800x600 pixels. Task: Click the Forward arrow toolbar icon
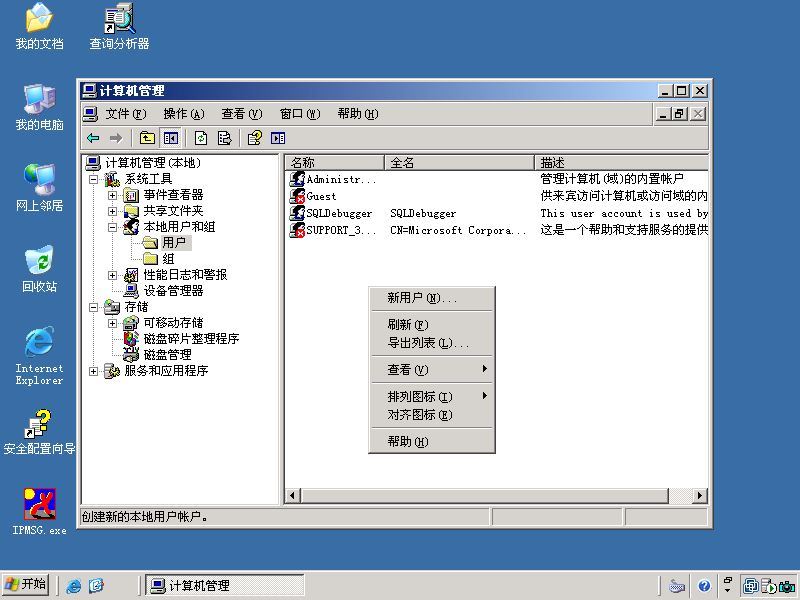[116, 138]
